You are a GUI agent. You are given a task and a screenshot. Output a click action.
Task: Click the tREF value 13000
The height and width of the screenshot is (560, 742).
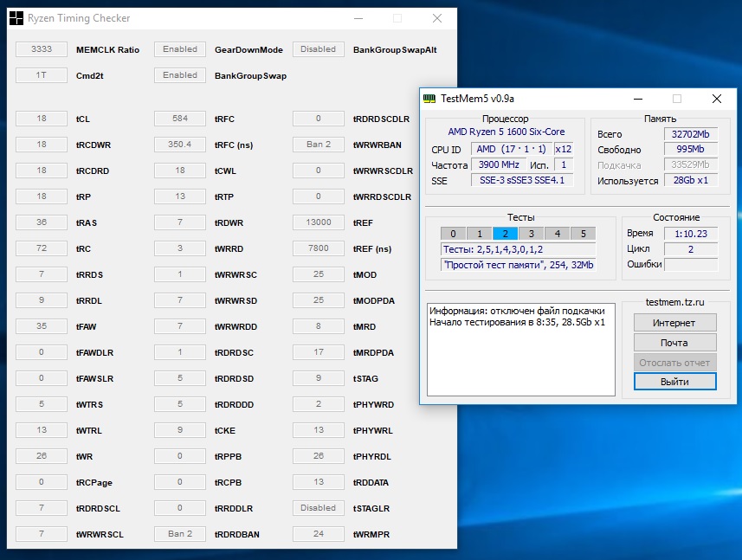pyautogui.click(x=318, y=222)
